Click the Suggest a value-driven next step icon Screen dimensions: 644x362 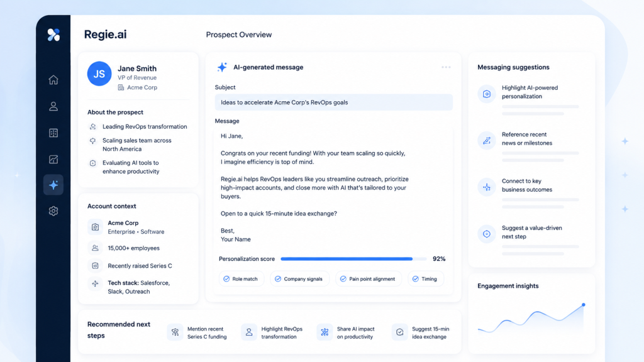487,234
